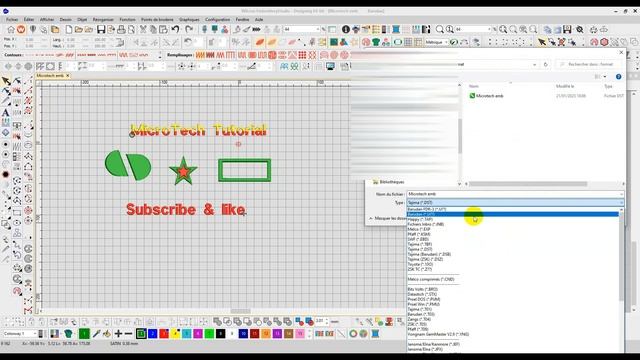
Task: Save design with the floppy disk icon
Action: (101, 30)
